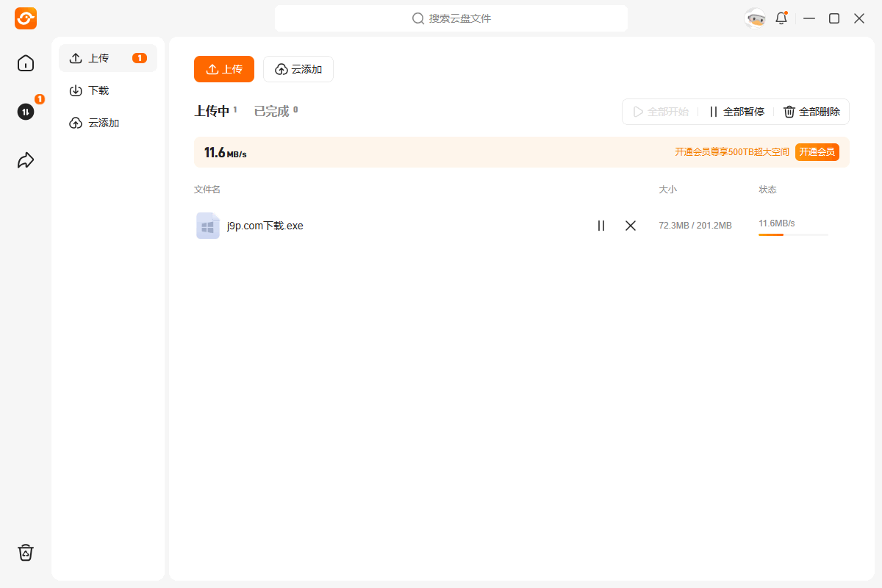Click the 文件名 column header
Screen dimensions: 882x588
(x=207, y=190)
